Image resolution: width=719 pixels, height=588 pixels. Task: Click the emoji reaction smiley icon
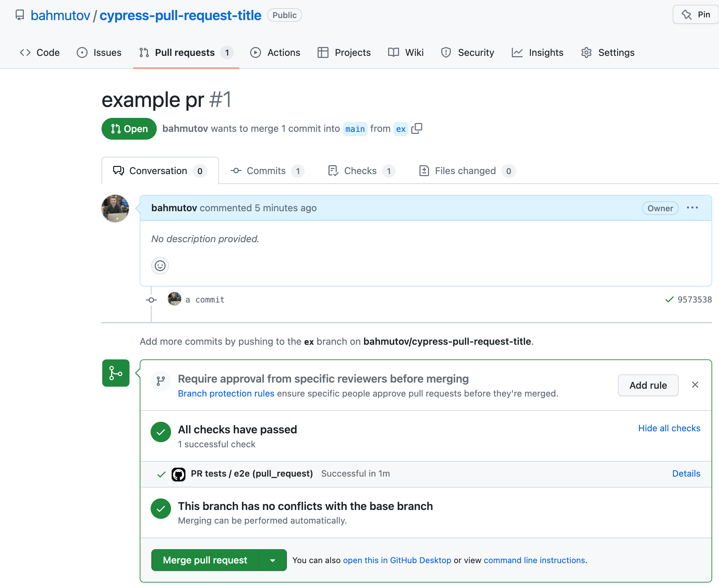(x=160, y=266)
